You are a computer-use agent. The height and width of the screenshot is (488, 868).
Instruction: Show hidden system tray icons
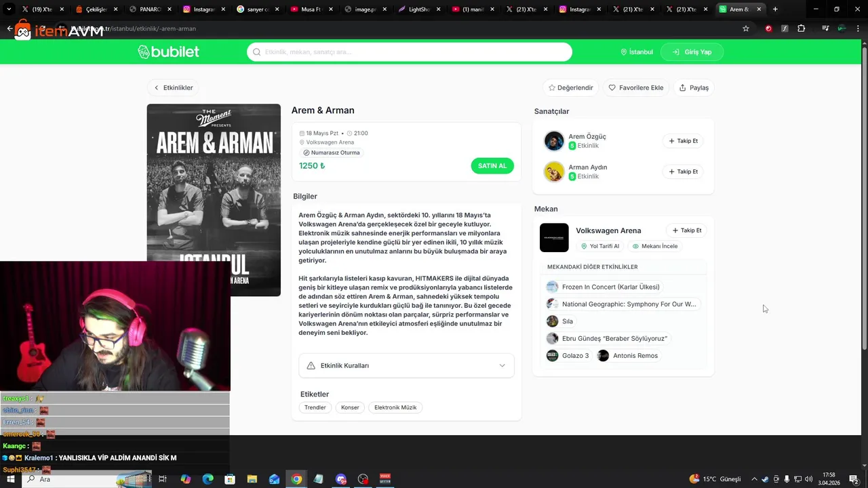754,479
